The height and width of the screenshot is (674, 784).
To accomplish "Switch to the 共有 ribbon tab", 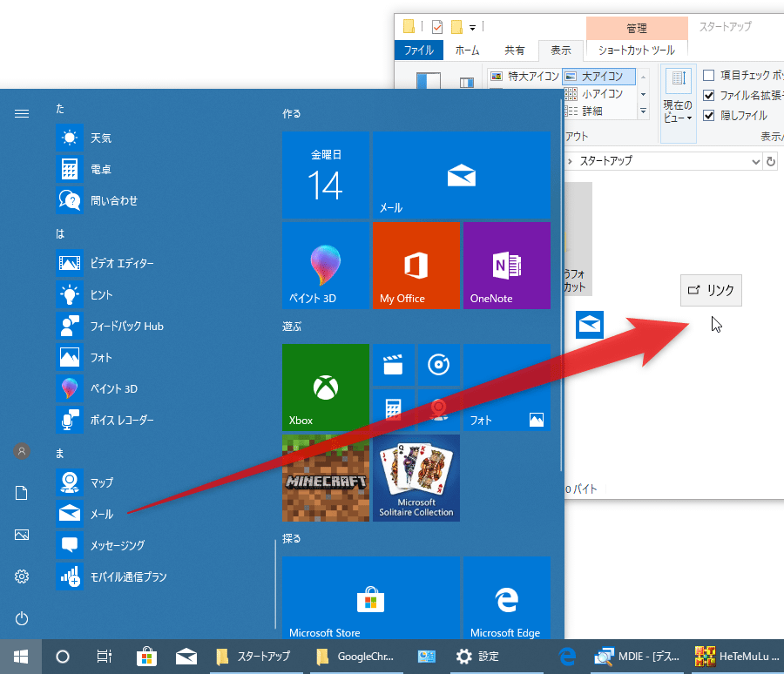I will 514,50.
